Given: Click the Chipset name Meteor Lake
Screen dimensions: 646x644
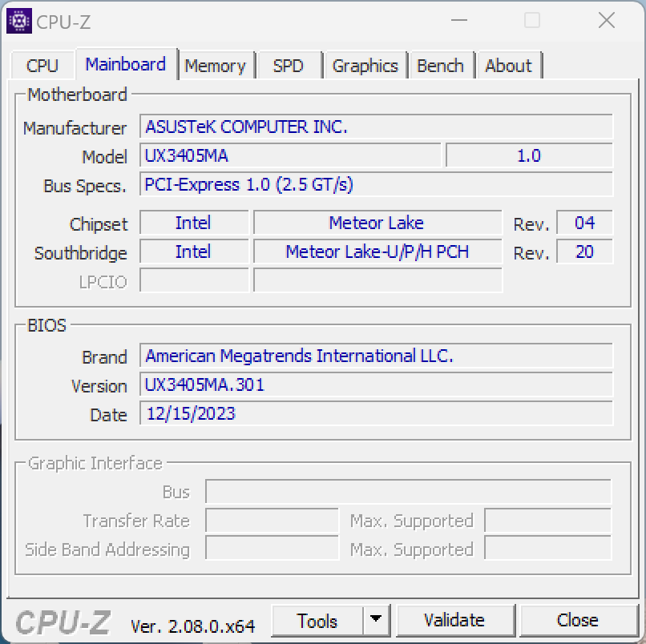Looking at the screenshot, I should click(378, 223).
